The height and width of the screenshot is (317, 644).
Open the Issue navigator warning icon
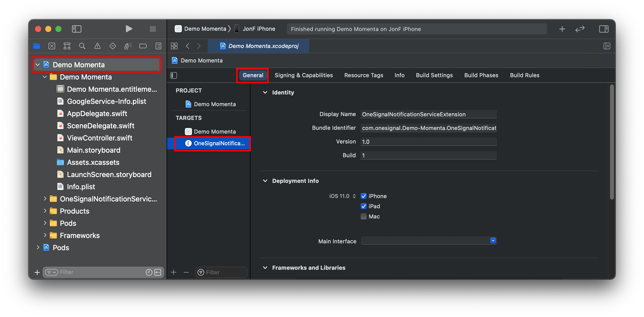pyautogui.click(x=98, y=46)
